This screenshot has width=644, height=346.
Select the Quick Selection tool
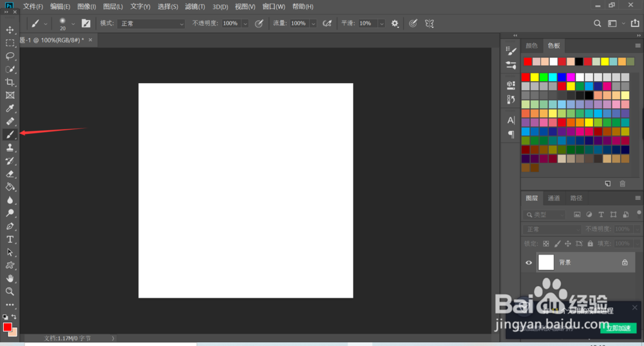coord(10,69)
